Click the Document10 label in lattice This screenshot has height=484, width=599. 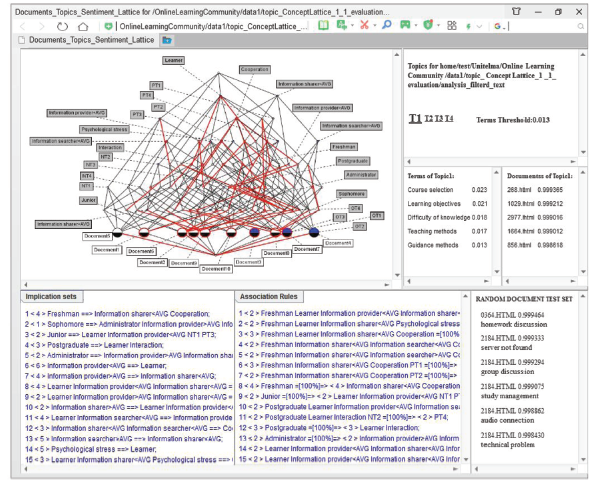click(x=216, y=269)
